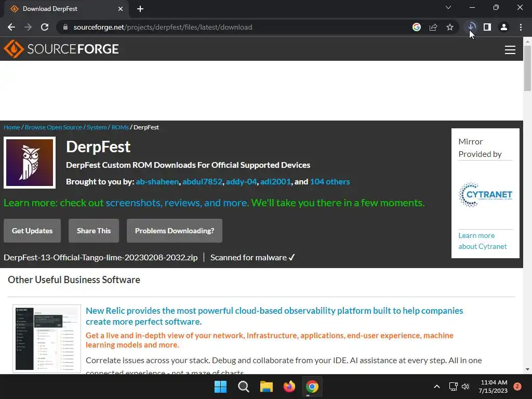Viewport: 532px width, 399px height.
Task: Go to Home breadcrumb link
Action: click(x=12, y=127)
